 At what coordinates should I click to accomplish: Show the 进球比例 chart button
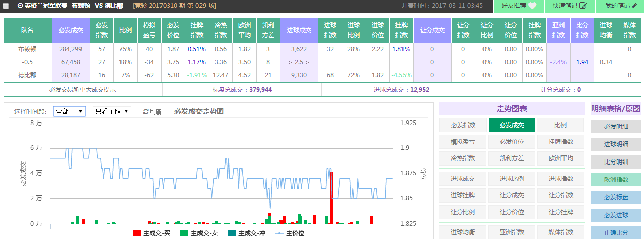pyautogui.click(x=511, y=178)
